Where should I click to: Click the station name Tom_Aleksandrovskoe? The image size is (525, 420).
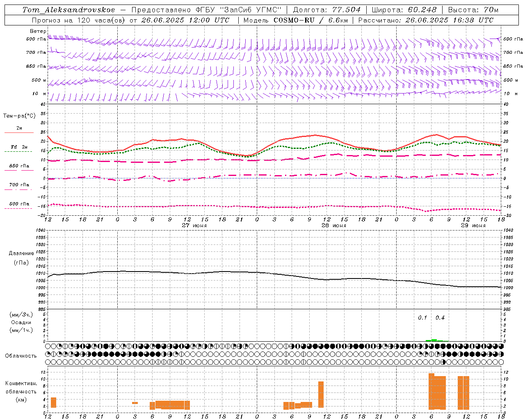tap(68, 10)
